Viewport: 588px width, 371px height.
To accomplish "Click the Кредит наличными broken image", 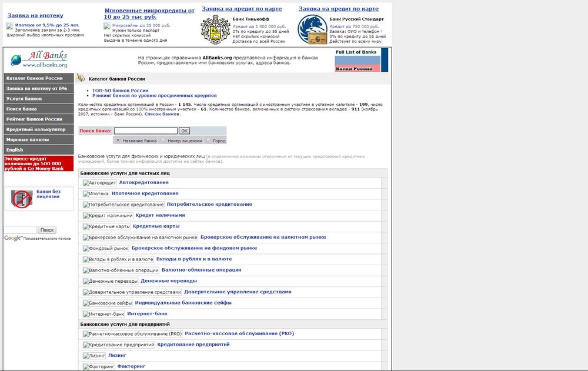I will [x=108, y=215].
